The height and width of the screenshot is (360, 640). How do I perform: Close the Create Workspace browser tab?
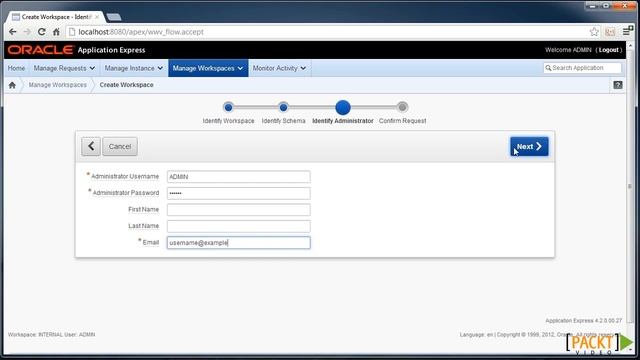pos(97,17)
